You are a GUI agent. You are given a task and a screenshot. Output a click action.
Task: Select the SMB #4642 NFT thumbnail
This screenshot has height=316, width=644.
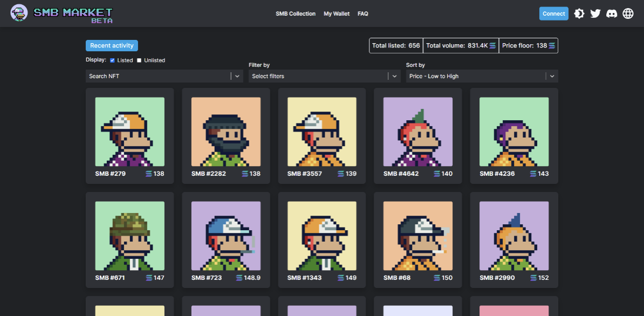pyautogui.click(x=418, y=132)
